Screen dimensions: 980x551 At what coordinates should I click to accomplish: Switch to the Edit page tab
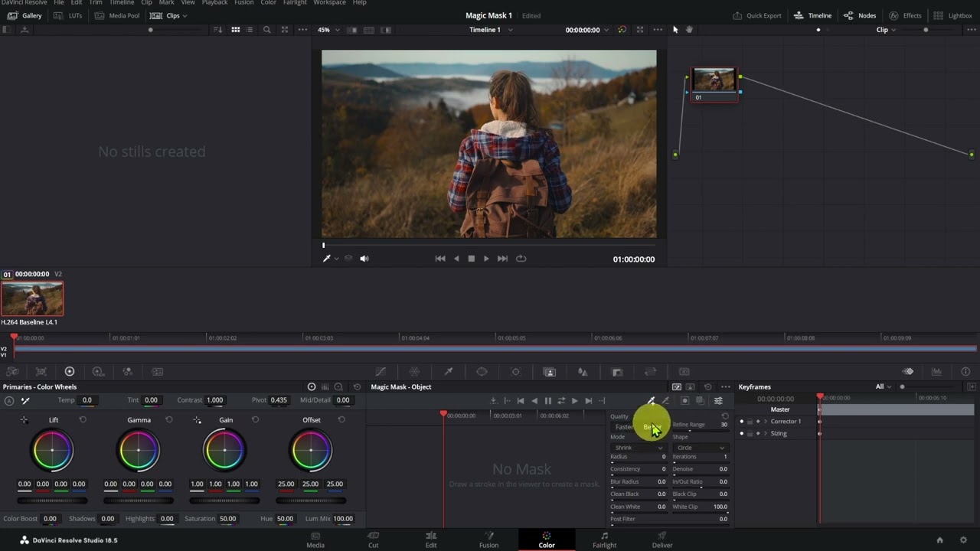(431, 540)
